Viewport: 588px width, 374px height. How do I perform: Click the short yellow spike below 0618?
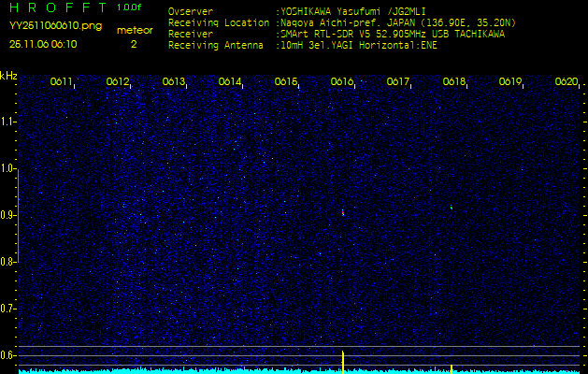(x=452, y=367)
